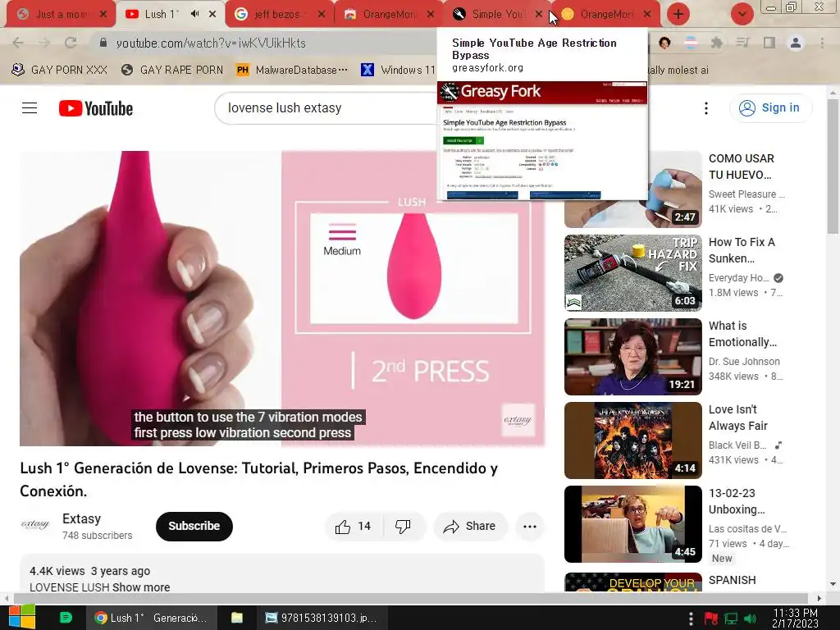Open 9781538139103.jp taskbar window
840x630 pixels.
pyautogui.click(x=322, y=618)
